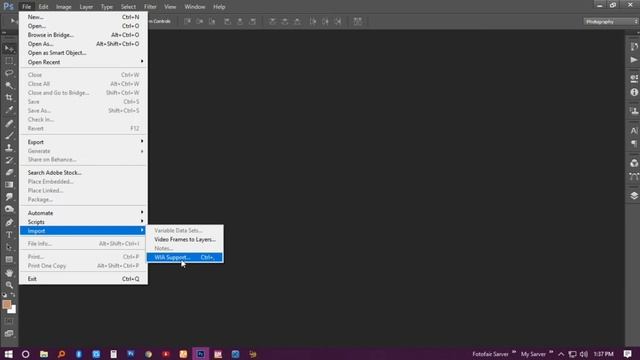This screenshot has height=360, width=640.
Task: Open File Explorer from taskbar
Action: coord(44,354)
